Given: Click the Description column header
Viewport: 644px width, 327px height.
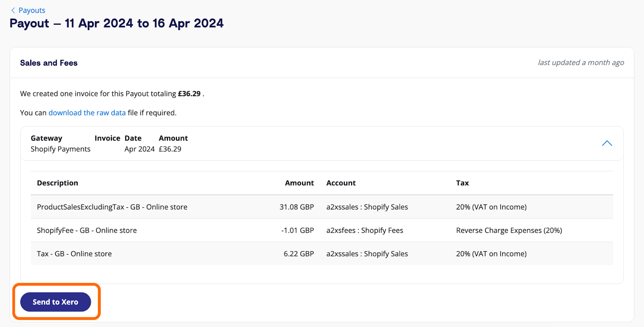Looking at the screenshot, I should click(x=58, y=183).
